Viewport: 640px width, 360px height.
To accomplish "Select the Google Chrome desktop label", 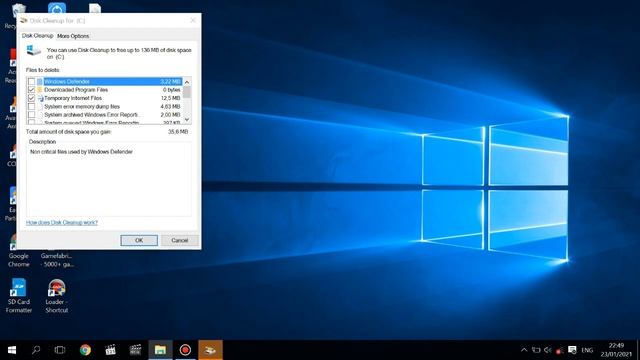I will (x=19, y=260).
